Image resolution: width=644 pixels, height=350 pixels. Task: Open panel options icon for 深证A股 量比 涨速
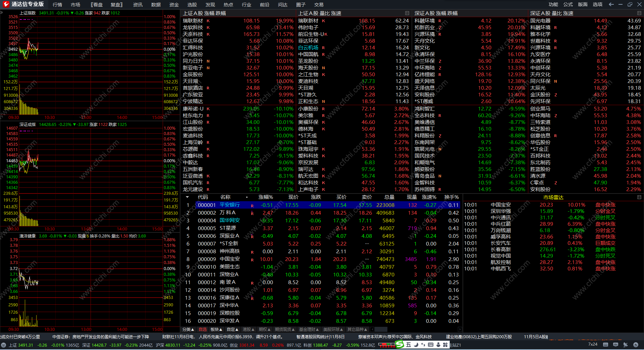639,13
